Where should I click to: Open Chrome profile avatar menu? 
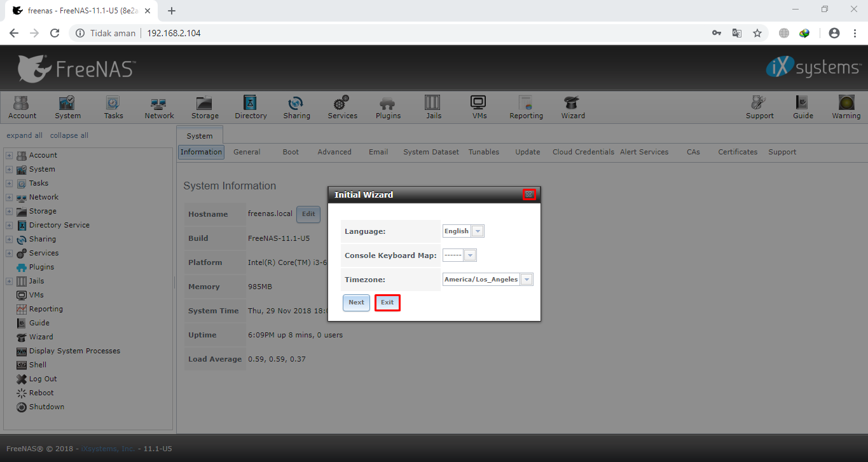[834, 33]
